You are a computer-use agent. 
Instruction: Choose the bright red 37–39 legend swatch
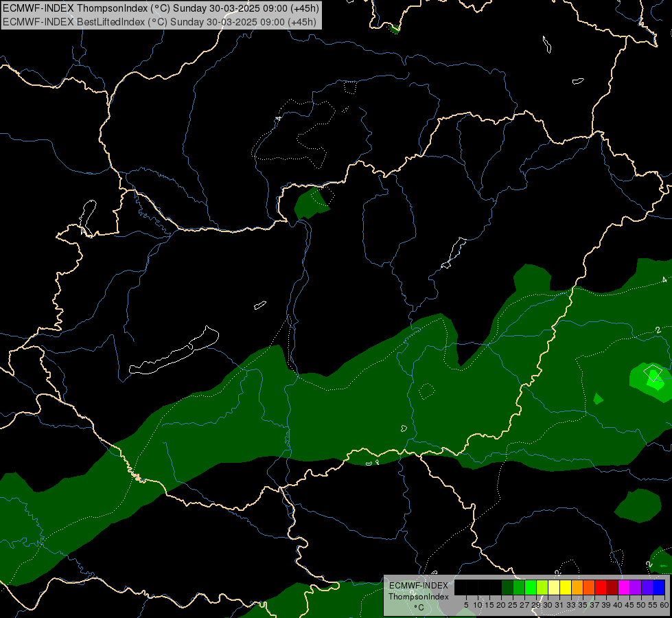coord(601,587)
